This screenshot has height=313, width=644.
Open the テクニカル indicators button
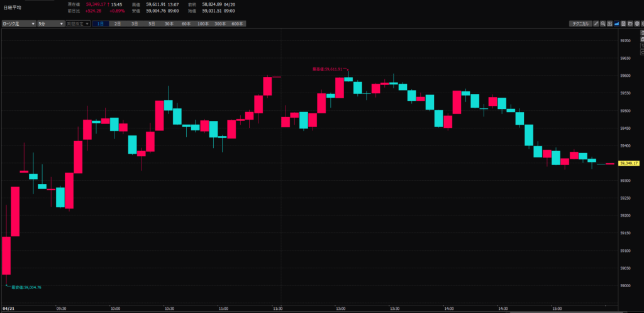point(579,23)
